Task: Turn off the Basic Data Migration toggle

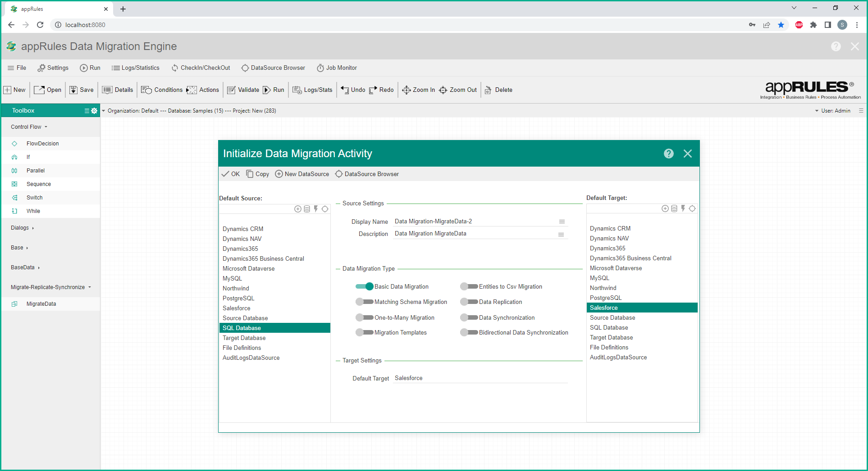Action: pyautogui.click(x=364, y=286)
